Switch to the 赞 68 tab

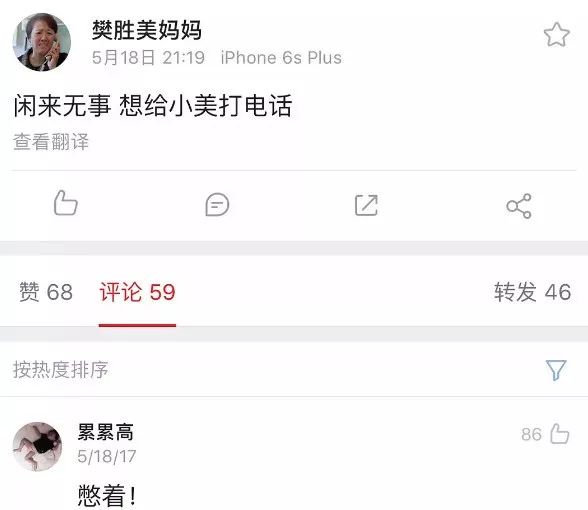tap(46, 292)
